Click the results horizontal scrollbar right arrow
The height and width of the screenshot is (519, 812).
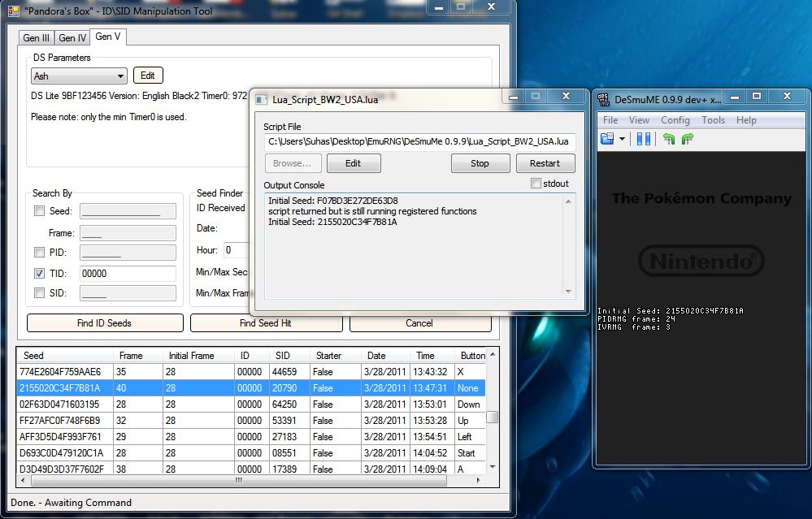478,480
